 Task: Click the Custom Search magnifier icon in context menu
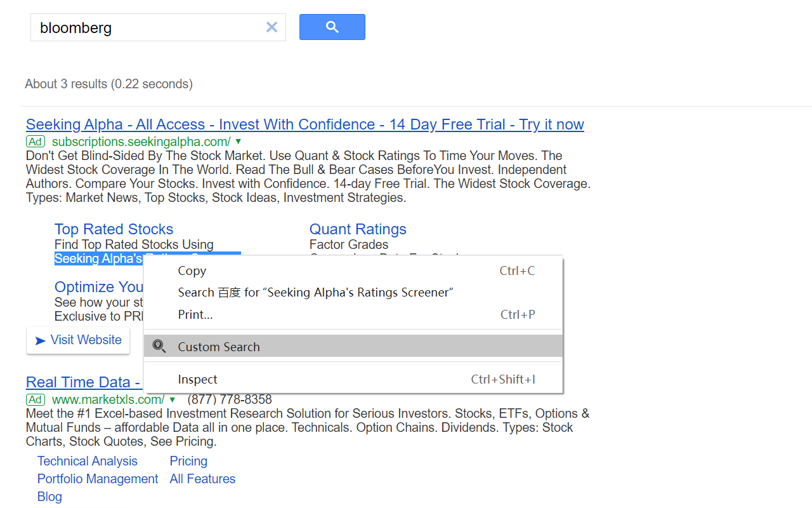pyautogui.click(x=159, y=347)
